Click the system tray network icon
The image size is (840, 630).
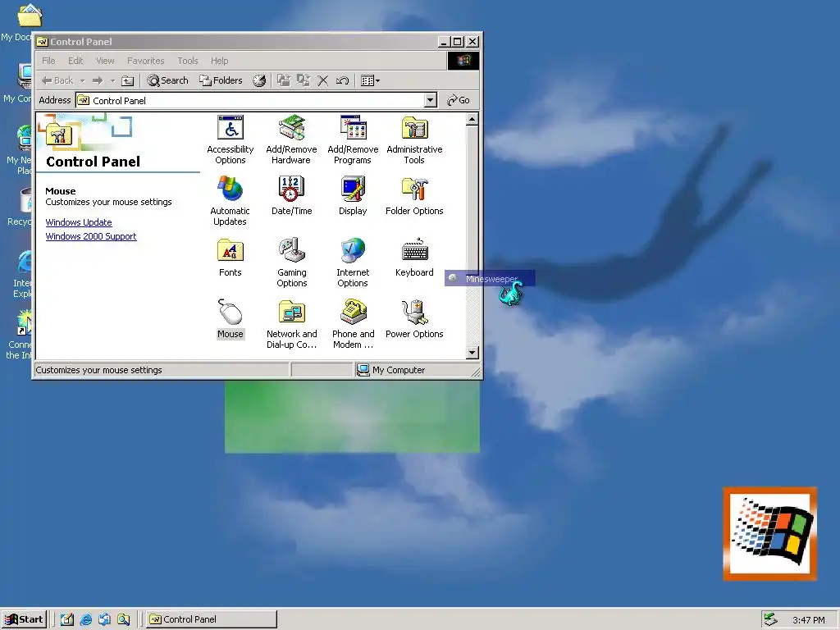click(770, 619)
